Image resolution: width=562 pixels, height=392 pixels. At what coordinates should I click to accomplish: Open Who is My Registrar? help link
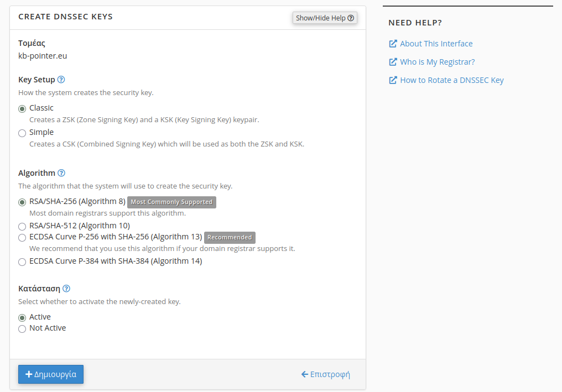pyautogui.click(x=438, y=62)
